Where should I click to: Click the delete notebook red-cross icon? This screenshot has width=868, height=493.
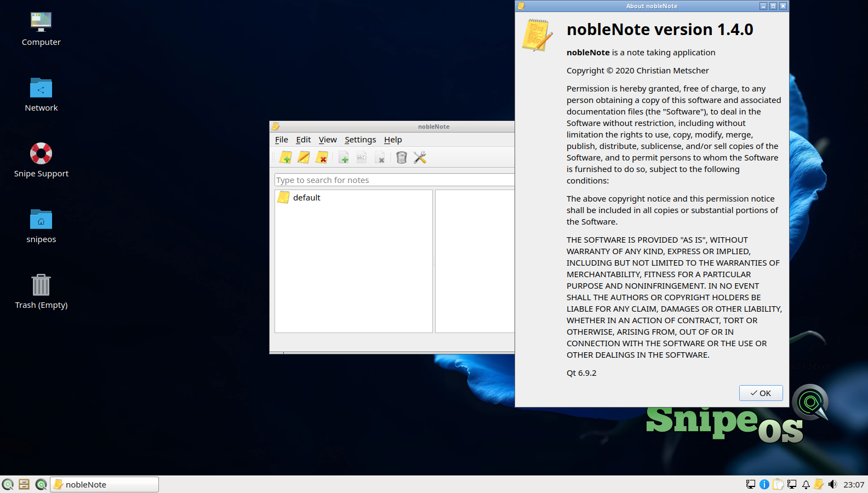[322, 158]
